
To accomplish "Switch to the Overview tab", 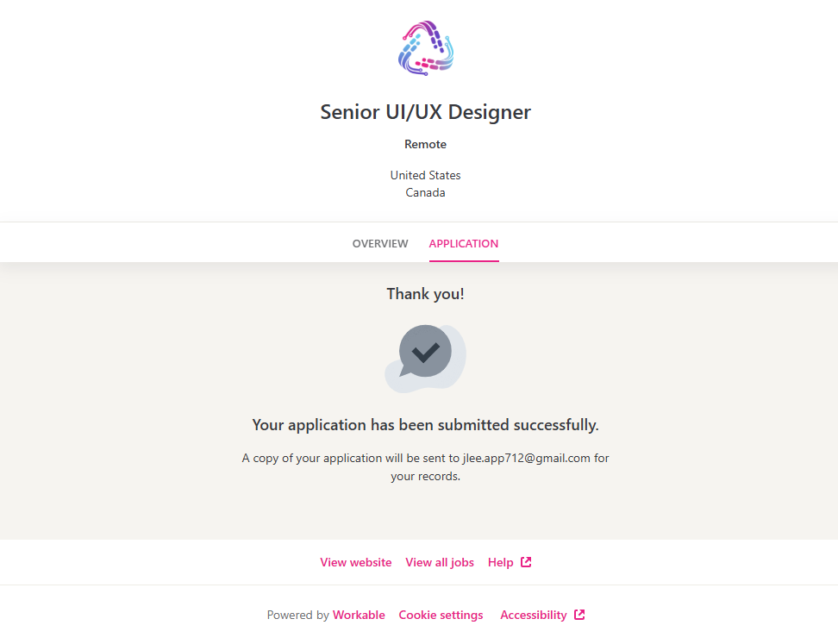I will click(380, 244).
